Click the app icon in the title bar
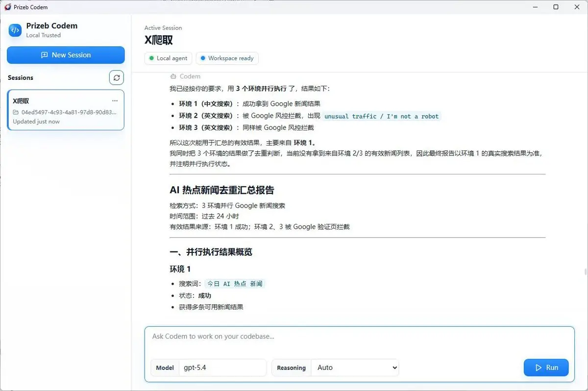Image resolution: width=588 pixels, height=391 pixels. (x=7, y=7)
